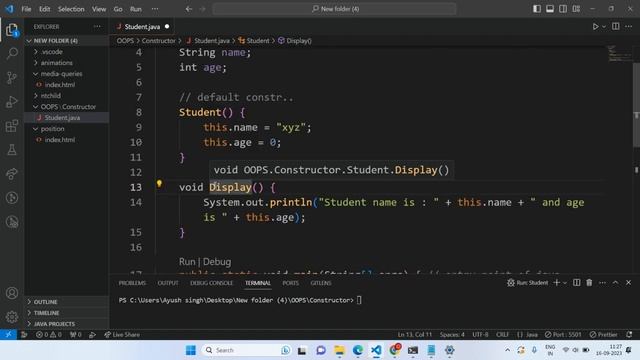Viewport: 640px width, 360px height.
Task: Add a new terminal with plus icon
Action: coord(556,282)
